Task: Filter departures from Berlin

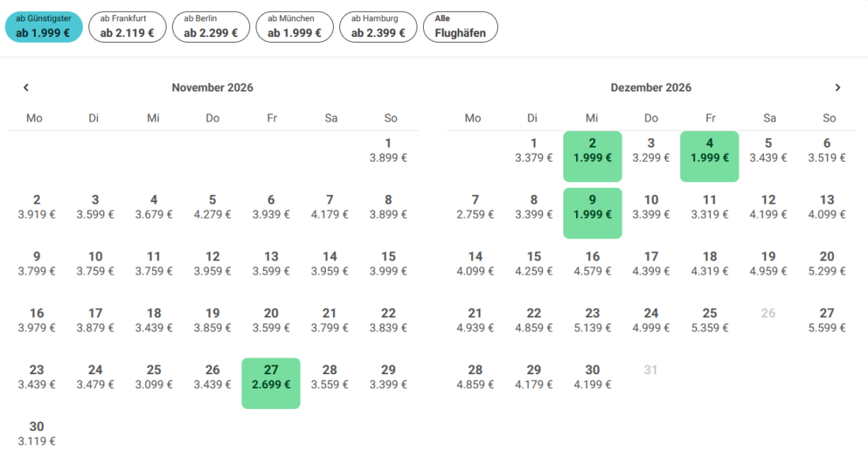Action: tap(211, 27)
